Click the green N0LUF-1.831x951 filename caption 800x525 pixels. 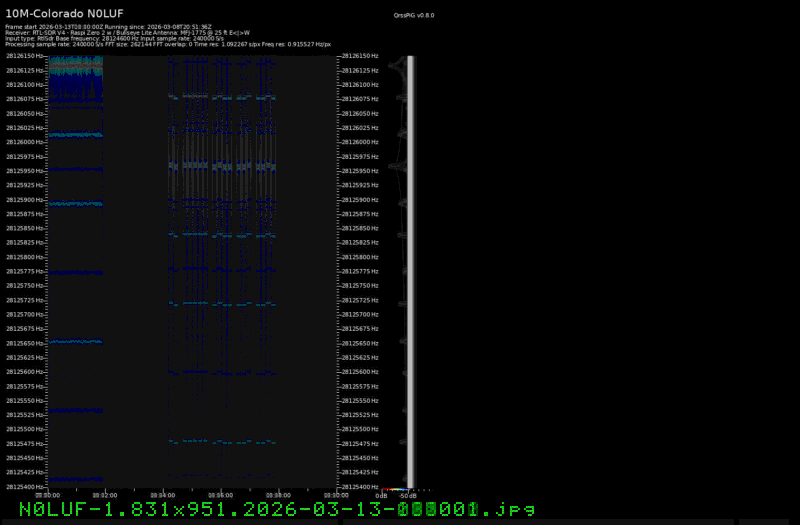[277, 509]
